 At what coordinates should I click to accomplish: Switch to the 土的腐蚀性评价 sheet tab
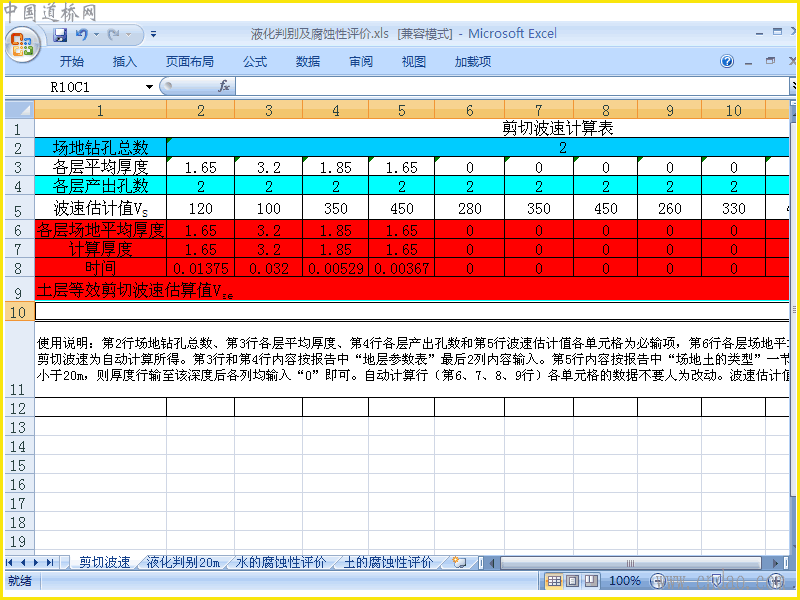point(389,562)
